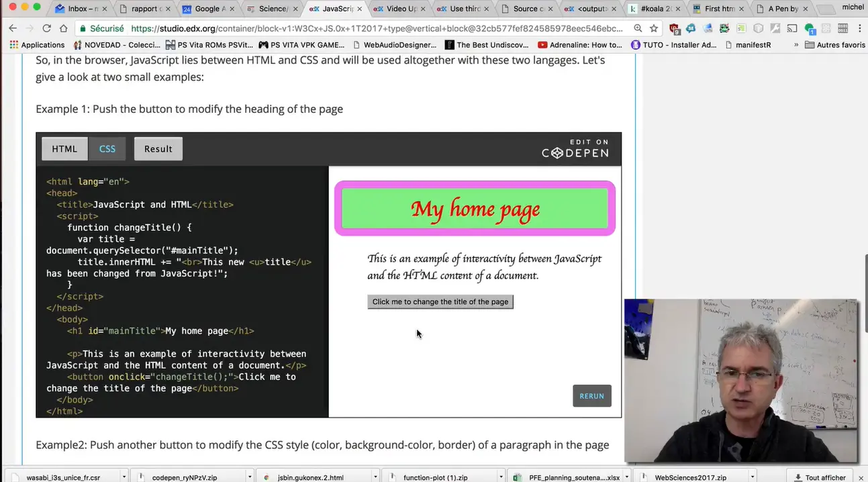Open the PFE_planning_soutena xlsx download

[x=567, y=477]
